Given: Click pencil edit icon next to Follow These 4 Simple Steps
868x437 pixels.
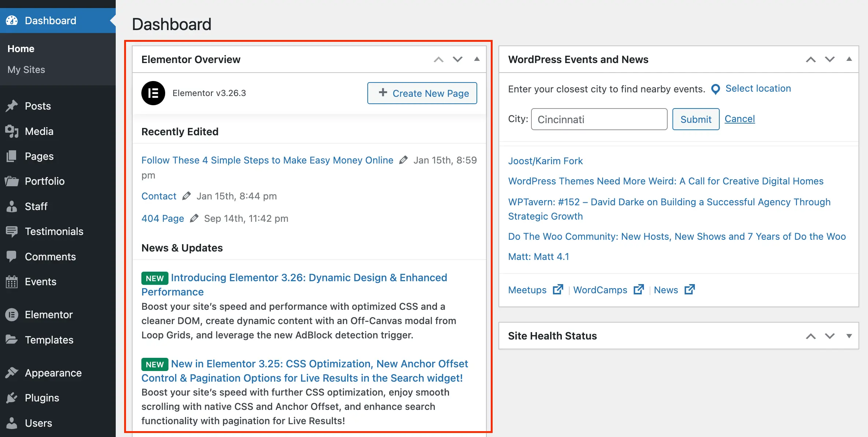Looking at the screenshot, I should 403,160.
